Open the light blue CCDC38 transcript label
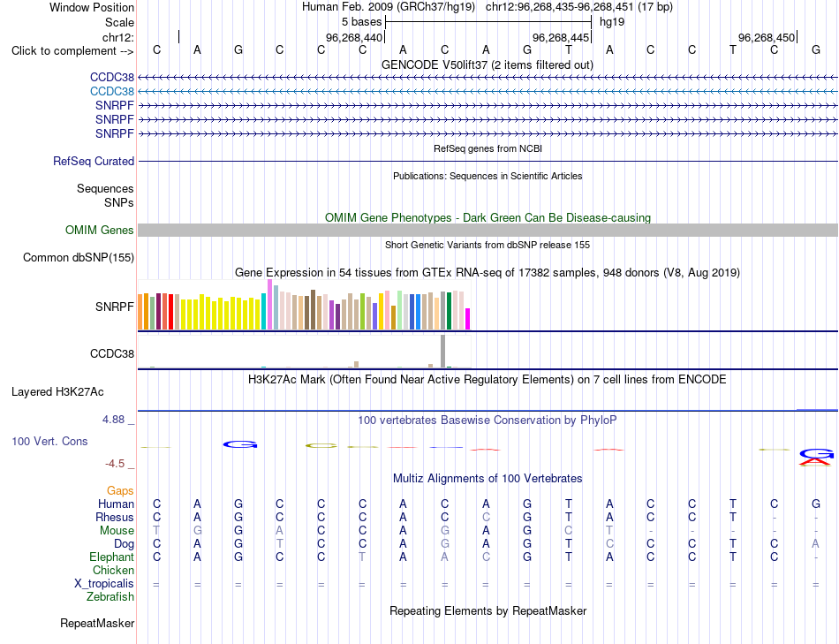 112,91
